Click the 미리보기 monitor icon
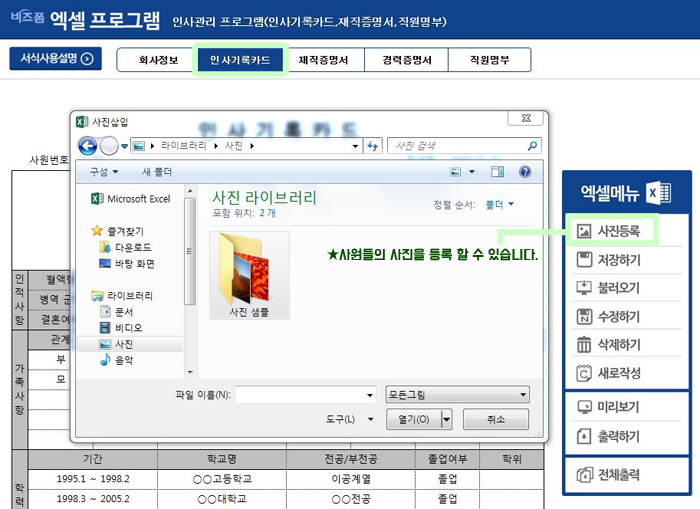 pyautogui.click(x=584, y=407)
